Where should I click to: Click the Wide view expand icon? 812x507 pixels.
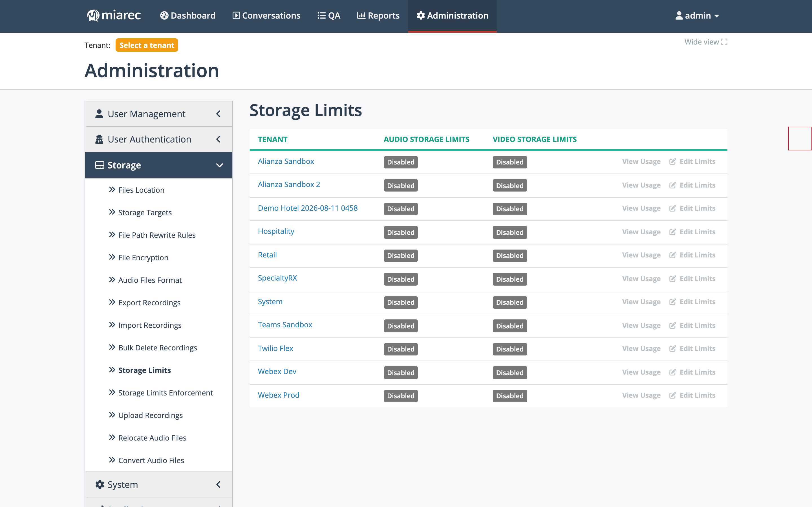[724, 42]
